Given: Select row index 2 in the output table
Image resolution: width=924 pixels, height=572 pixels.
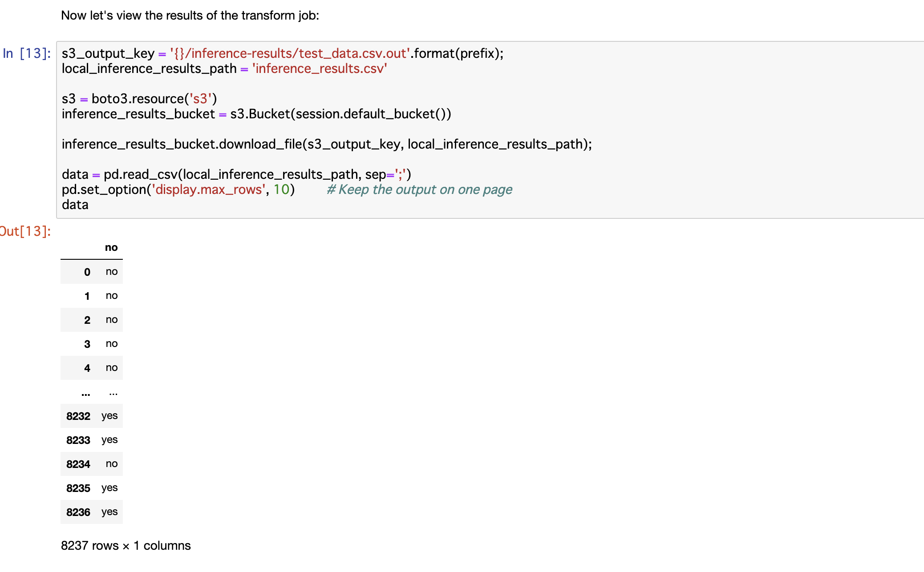Looking at the screenshot, I should [x=87, y=320].
